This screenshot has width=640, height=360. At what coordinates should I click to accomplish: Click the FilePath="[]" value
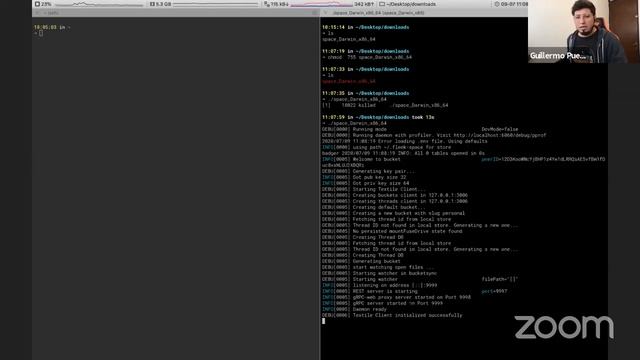(x=500, y=280)
